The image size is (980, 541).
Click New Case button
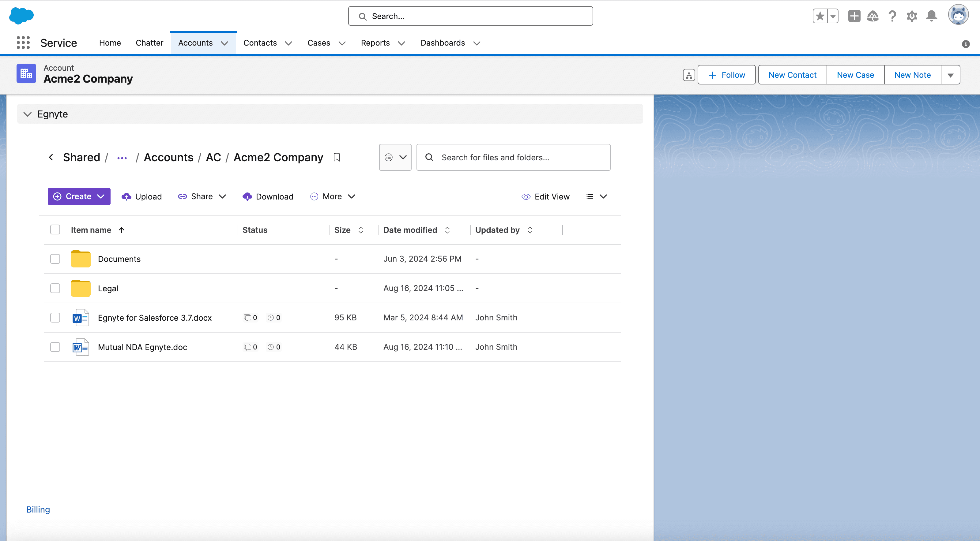[x=855, y=75]
